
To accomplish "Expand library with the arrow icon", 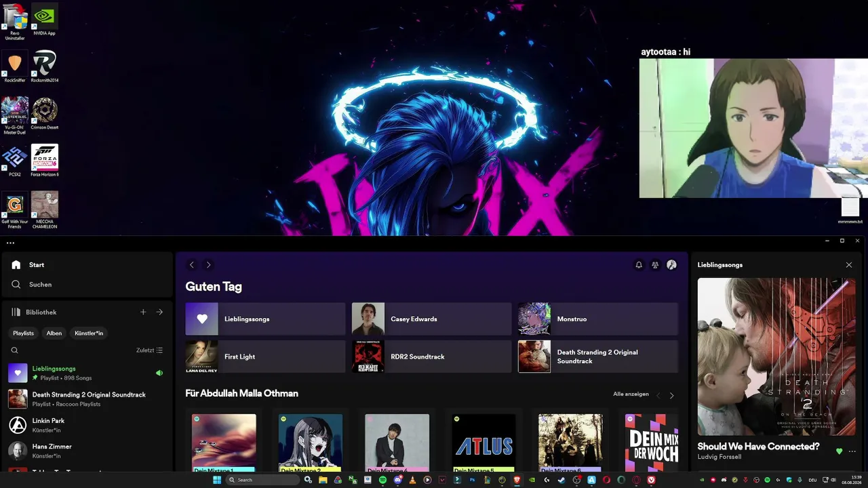I will pos(159,312).
